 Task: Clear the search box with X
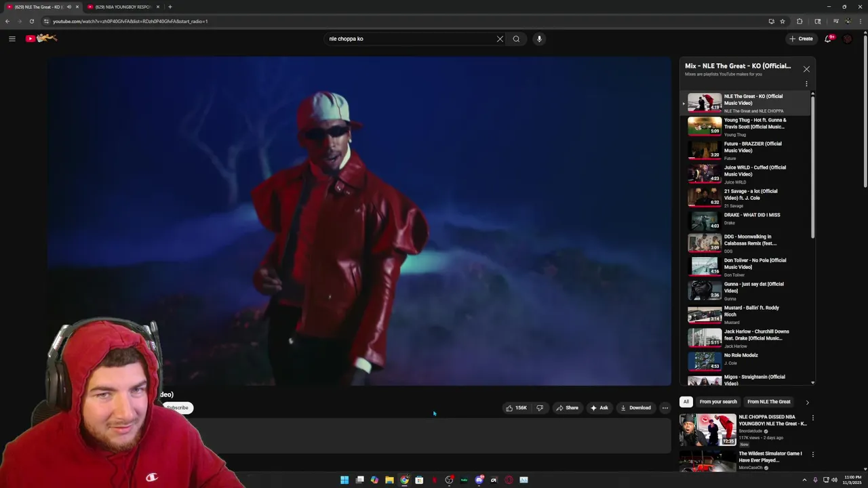point(500,39)
